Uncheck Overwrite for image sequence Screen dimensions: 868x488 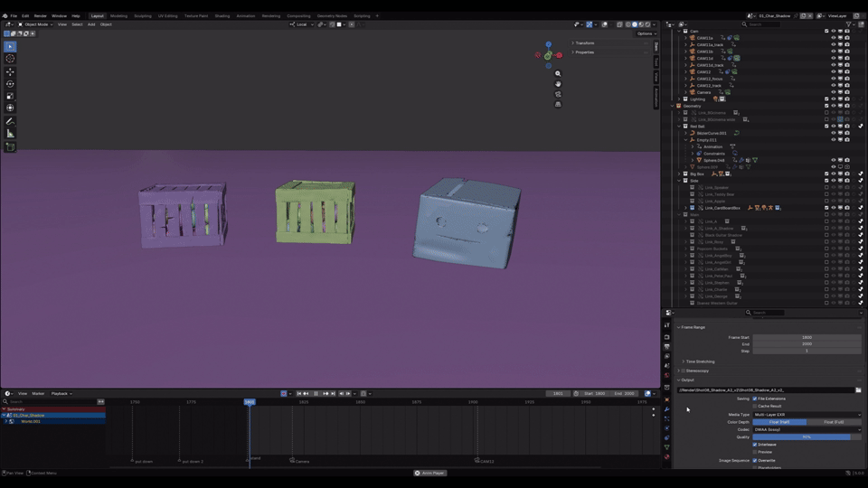coord(754,460)
